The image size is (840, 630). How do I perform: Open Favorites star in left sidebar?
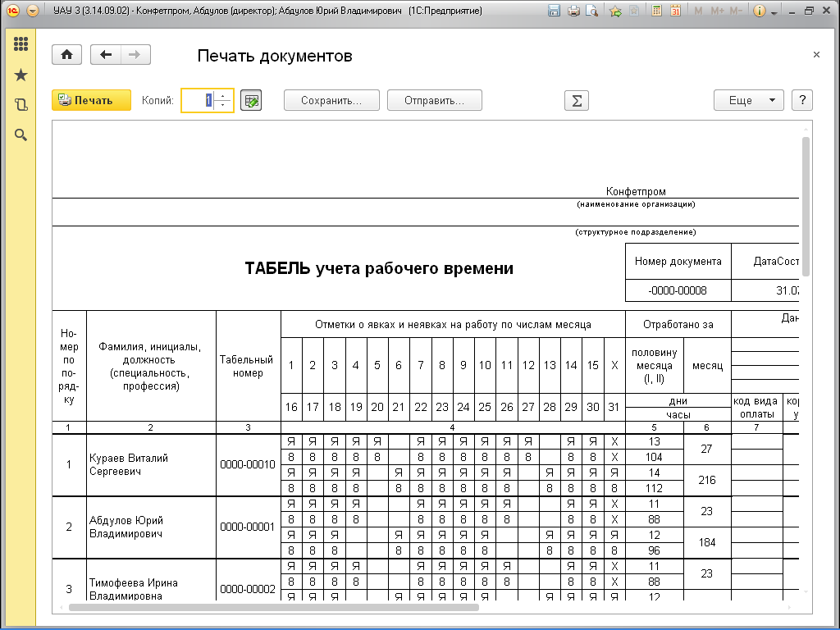click(21, 75)
